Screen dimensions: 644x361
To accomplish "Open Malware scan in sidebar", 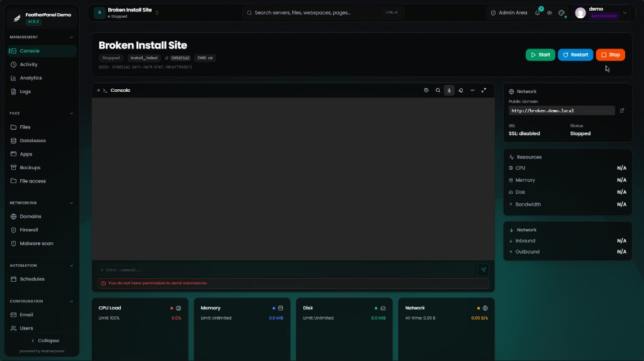I will tap(42, 243).
